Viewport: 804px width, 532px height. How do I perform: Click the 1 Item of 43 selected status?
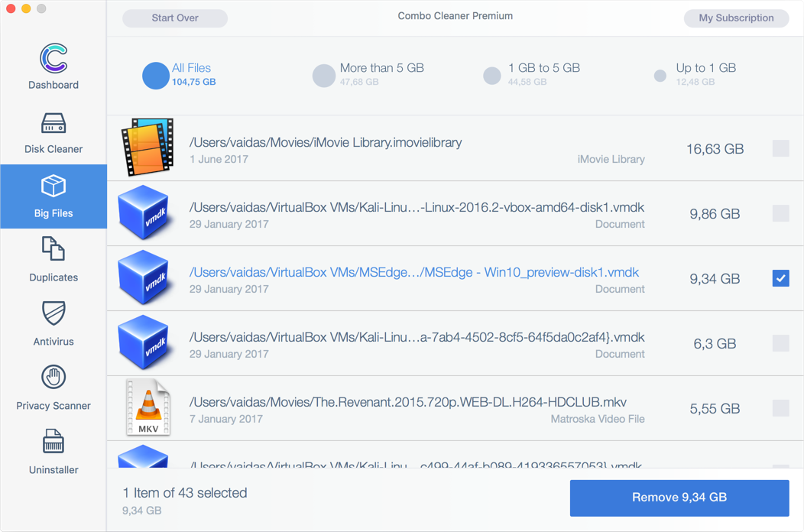pos(185,493)
